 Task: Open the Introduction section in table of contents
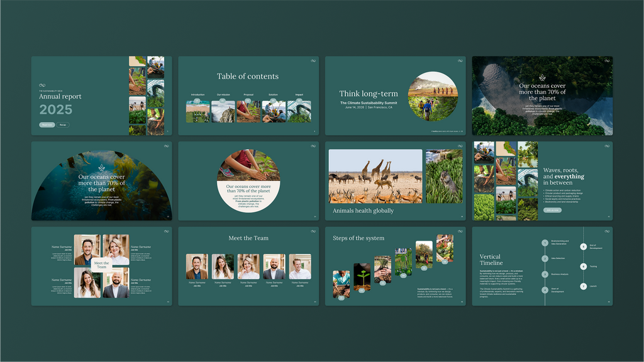(x=197, y=111)
